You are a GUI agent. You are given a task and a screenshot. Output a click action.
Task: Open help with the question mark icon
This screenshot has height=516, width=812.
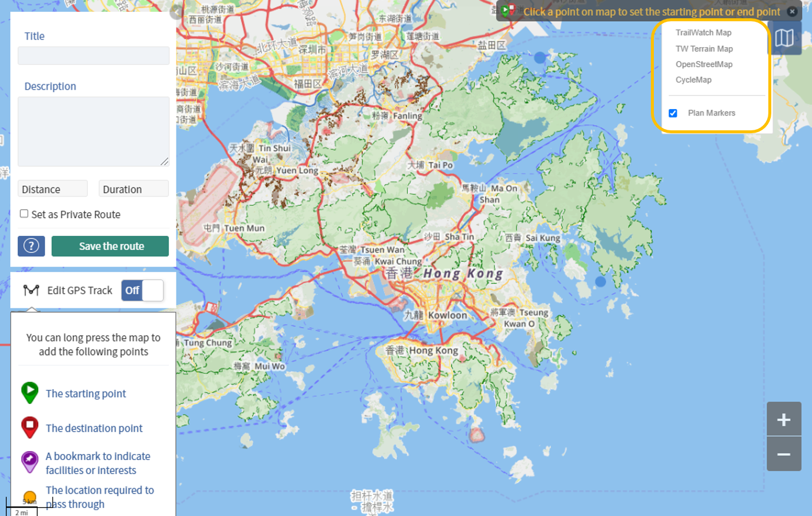tap(31, 246)
